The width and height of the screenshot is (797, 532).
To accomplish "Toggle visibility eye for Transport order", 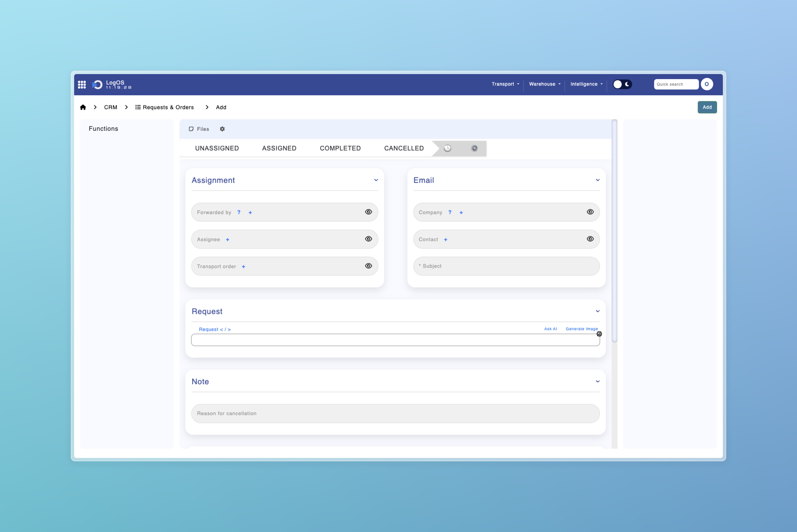I will click(x=368, y=266).
